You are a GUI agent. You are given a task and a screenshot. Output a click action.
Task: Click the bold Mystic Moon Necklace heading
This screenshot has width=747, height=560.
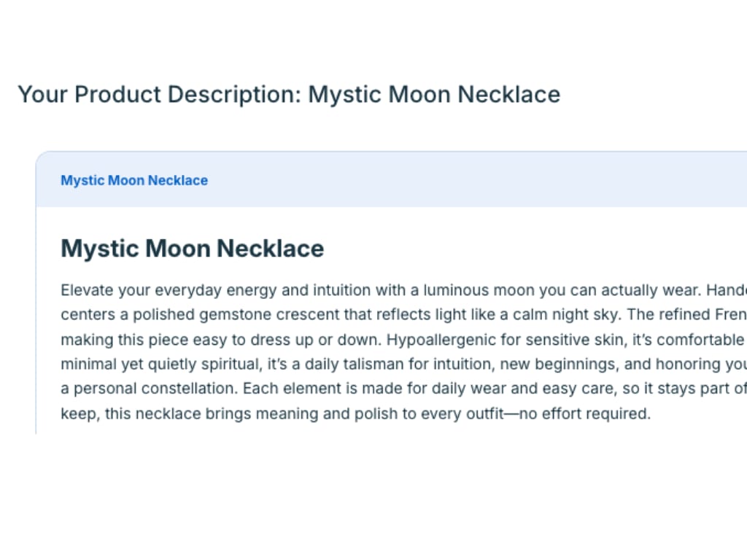pyautogui.click(x=192, y=248)
